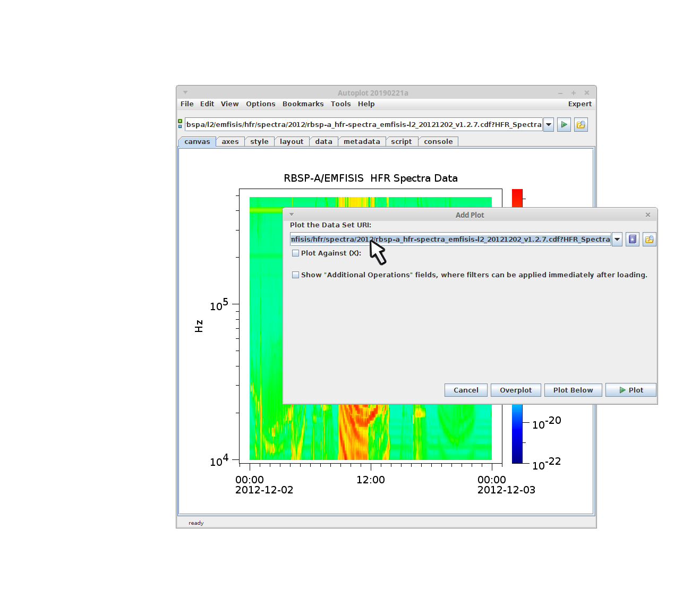
Task: Click the Plot the Data Set URI field
Action: coord(450,240)
